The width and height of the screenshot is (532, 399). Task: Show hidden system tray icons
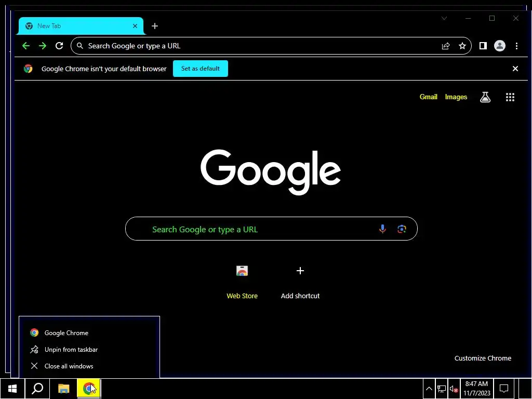pos(429,389)
